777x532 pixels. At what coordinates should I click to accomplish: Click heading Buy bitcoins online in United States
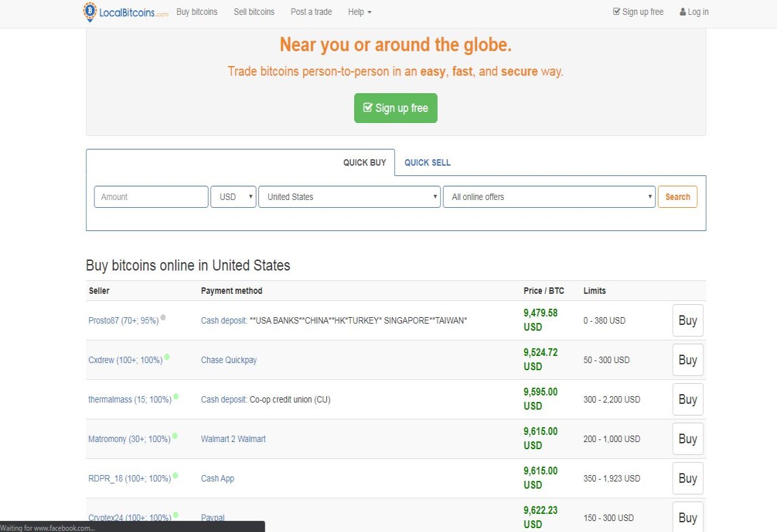(188, 265)
